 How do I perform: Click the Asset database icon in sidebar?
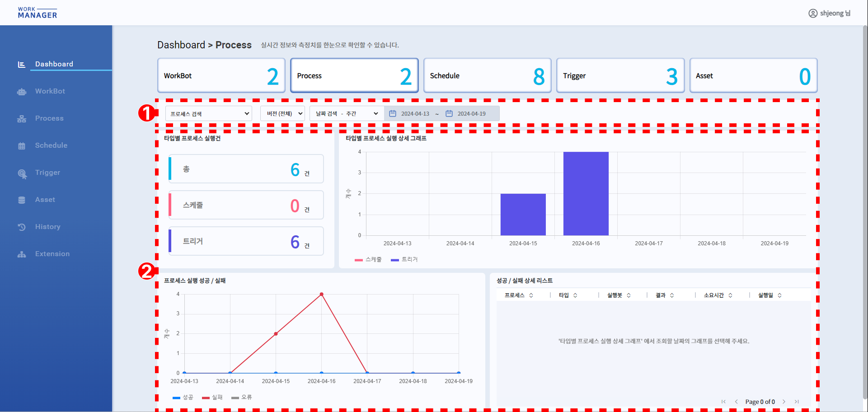coord(22,200)
